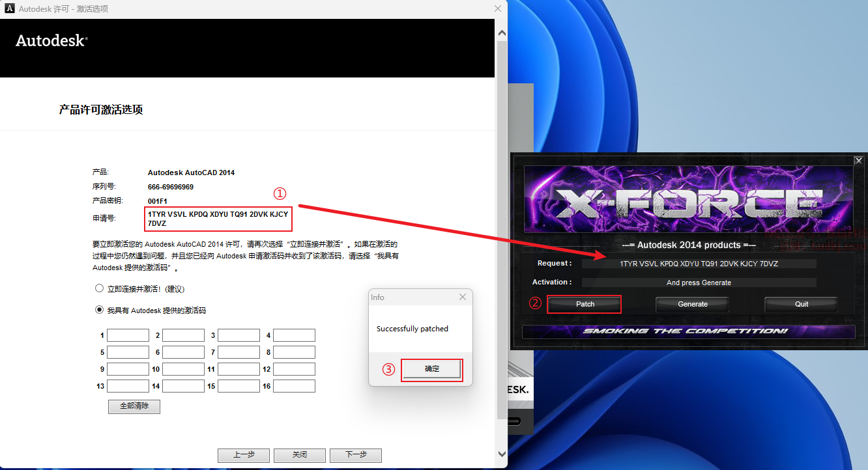
Task: Click activation code field number 10
Action: click(x=183, y=369)
